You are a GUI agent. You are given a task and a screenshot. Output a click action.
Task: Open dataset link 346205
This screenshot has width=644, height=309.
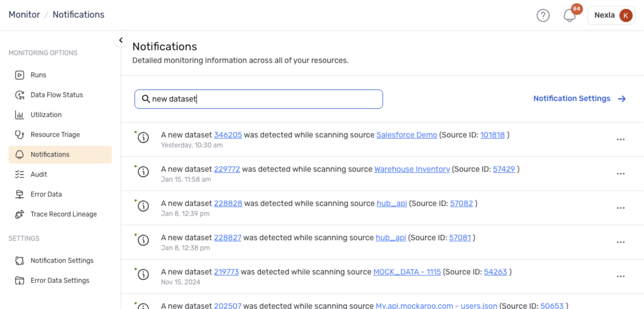(228, 135)
